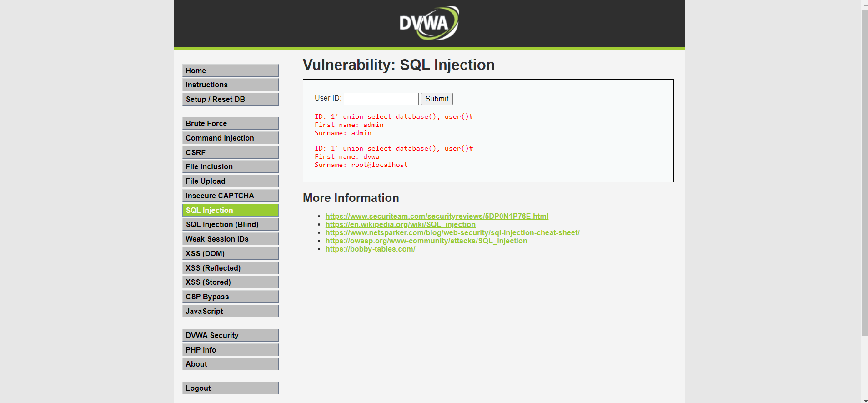Click the scrollbar down arrow

point(864,400)
